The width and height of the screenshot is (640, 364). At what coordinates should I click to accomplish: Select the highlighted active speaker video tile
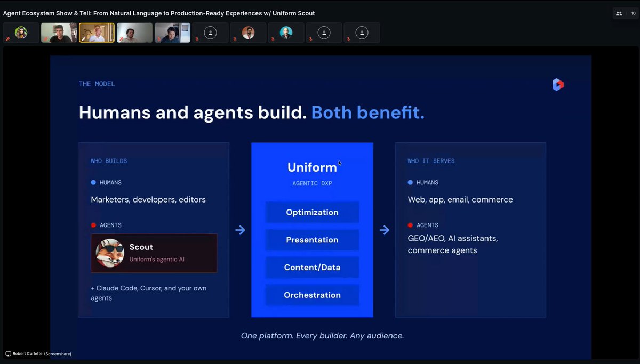[x=97, y=33]
